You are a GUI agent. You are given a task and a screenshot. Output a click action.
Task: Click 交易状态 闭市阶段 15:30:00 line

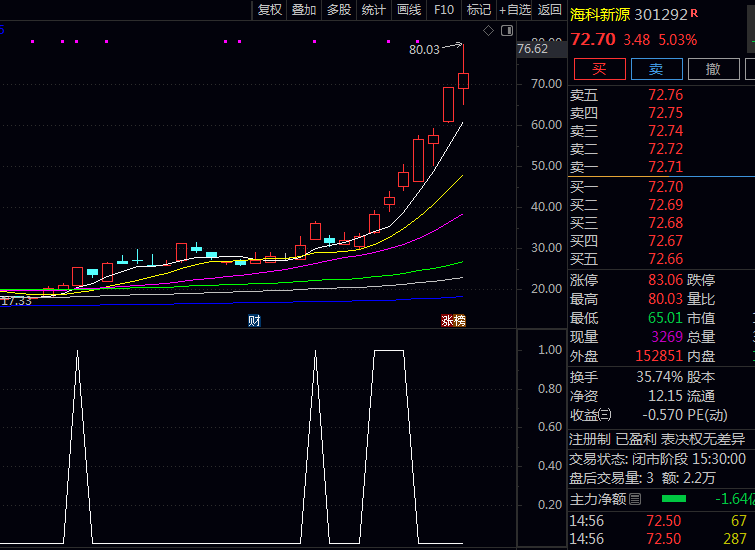pyautogui.click(x=657, y=459)
